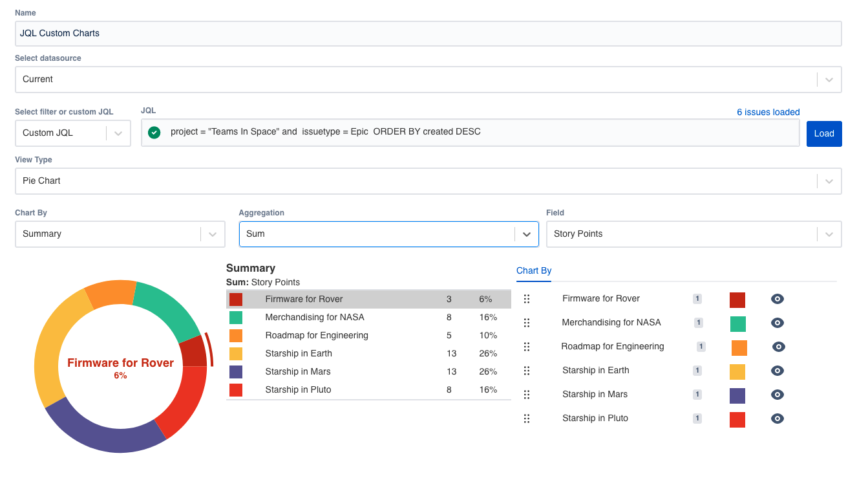The width and height of the screenshot is (868, 480).
Task: Click the drag handle beside Firmware for Rover
Action: pos(527,299)
